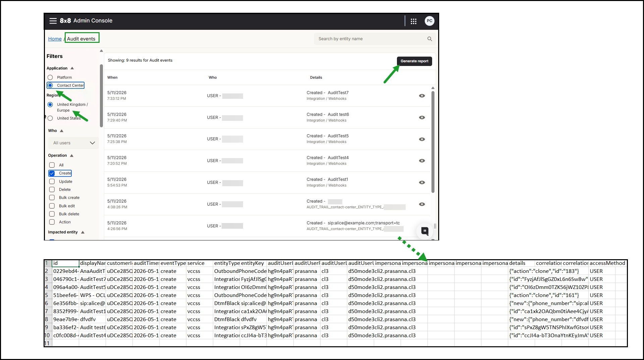Select United Kingdom / Europe region

50,104
